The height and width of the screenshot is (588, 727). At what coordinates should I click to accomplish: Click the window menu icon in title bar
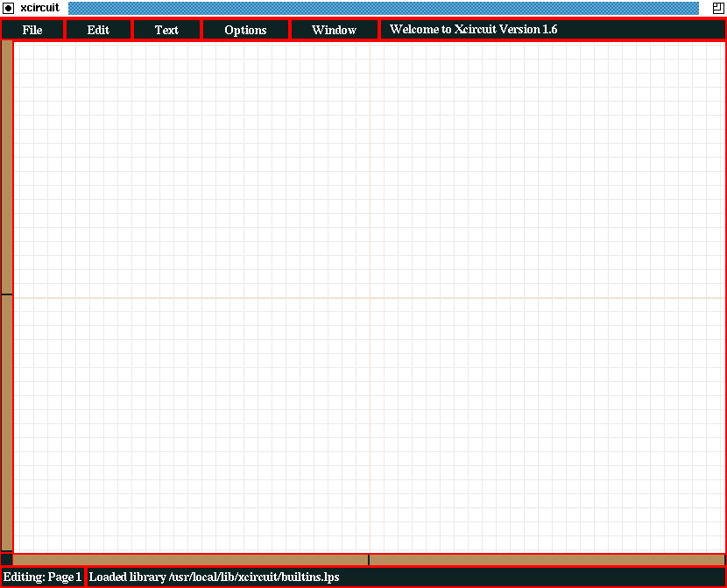9,8
